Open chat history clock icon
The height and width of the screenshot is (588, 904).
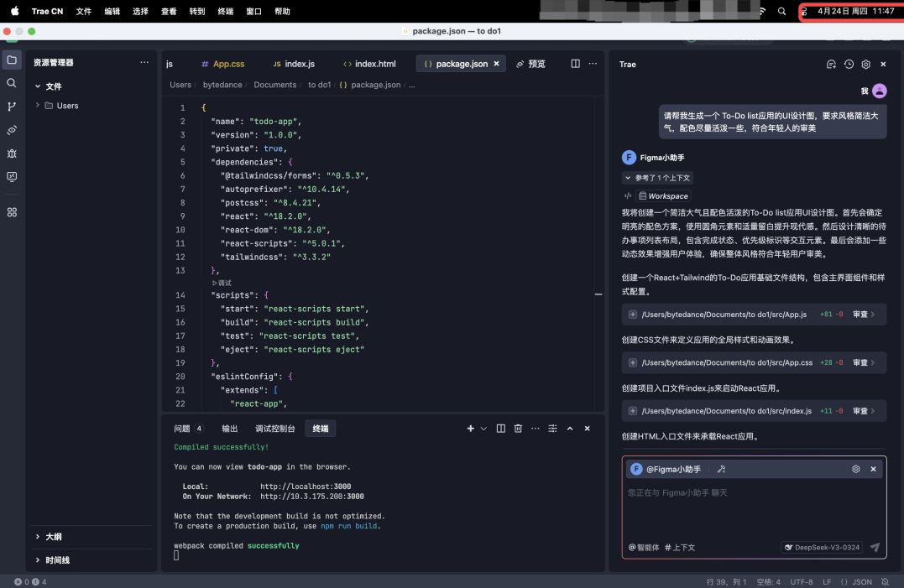point(849,64)
